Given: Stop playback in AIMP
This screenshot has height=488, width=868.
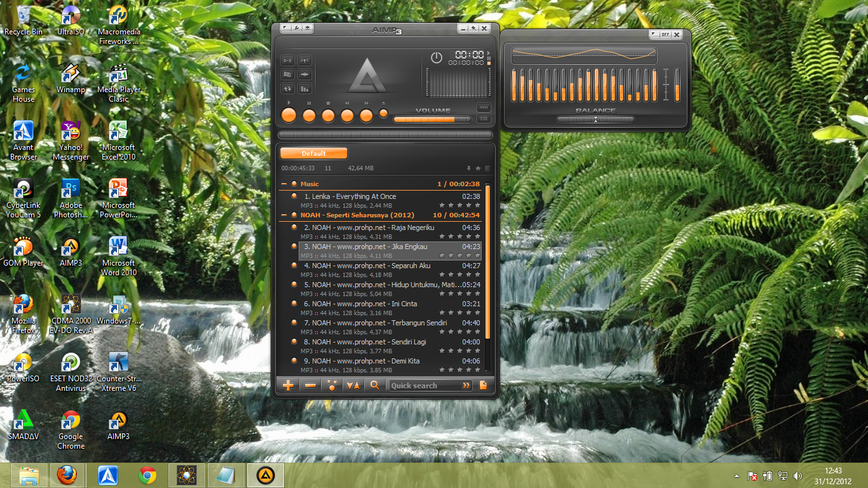Looking at the screenshot, I should (x=328, y=115).
